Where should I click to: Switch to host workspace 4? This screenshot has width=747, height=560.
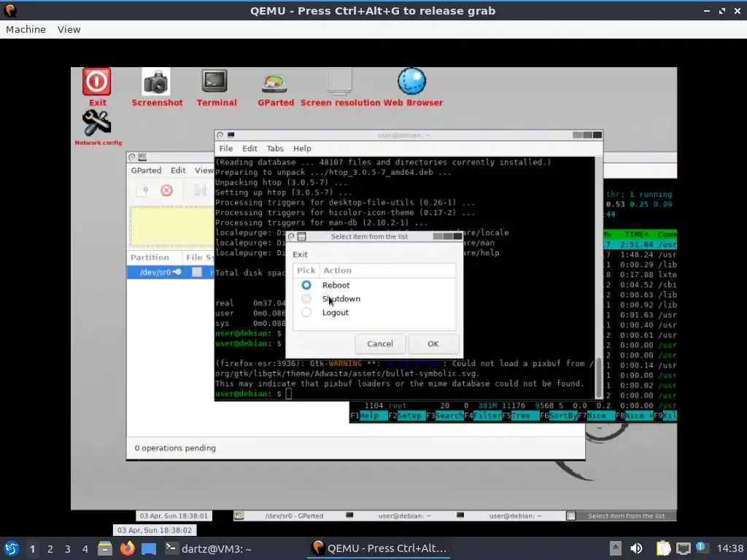point(85,549)
